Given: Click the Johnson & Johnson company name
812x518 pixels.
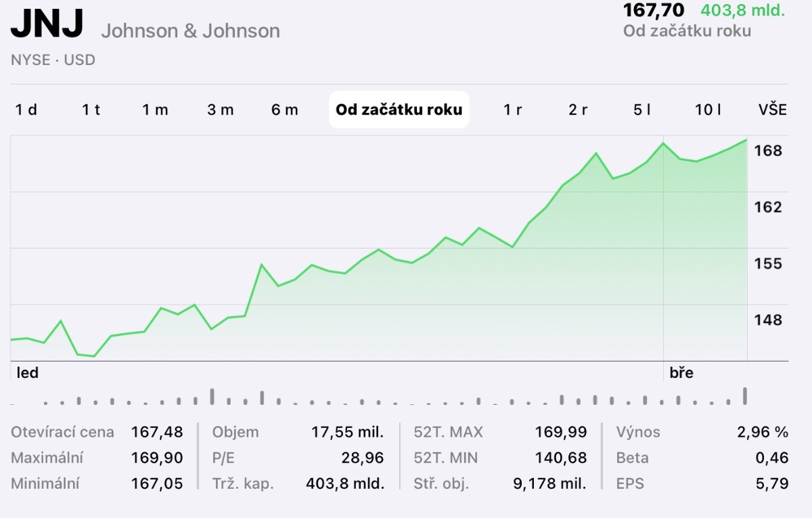Looking at the screenshot, I should pyautogui.click(x=190, y=31).
